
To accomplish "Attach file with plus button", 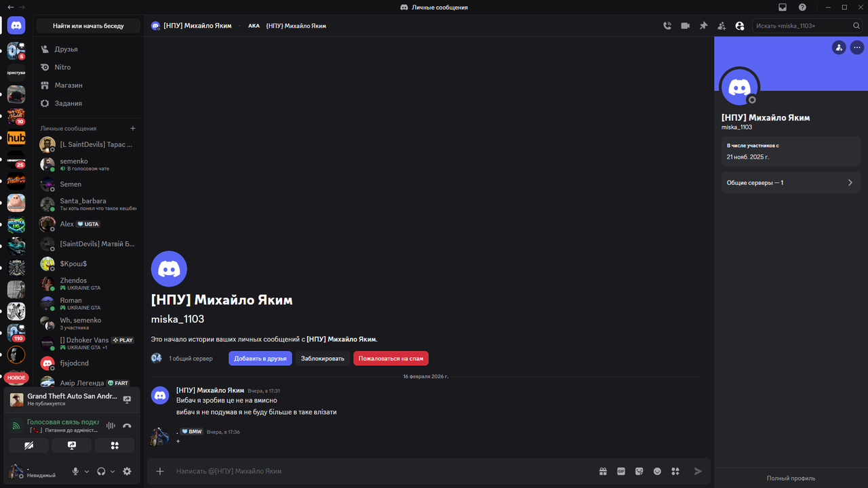I will 160,471.
